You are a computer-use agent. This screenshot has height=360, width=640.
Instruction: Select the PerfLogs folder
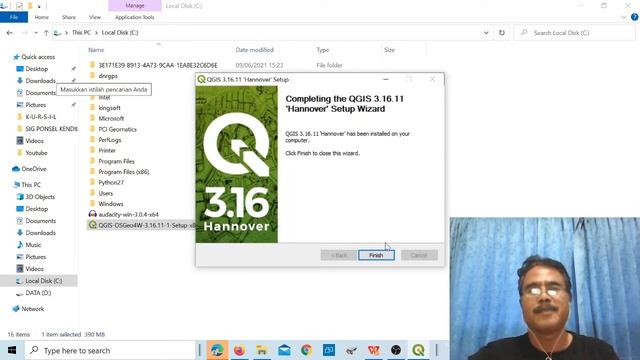point(109,140)
